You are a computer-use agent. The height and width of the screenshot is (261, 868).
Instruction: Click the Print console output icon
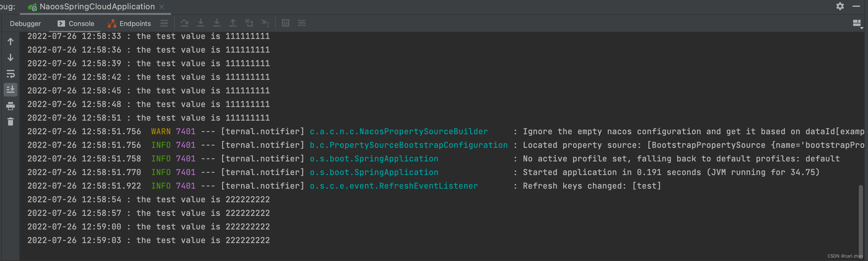coord(11,106)
